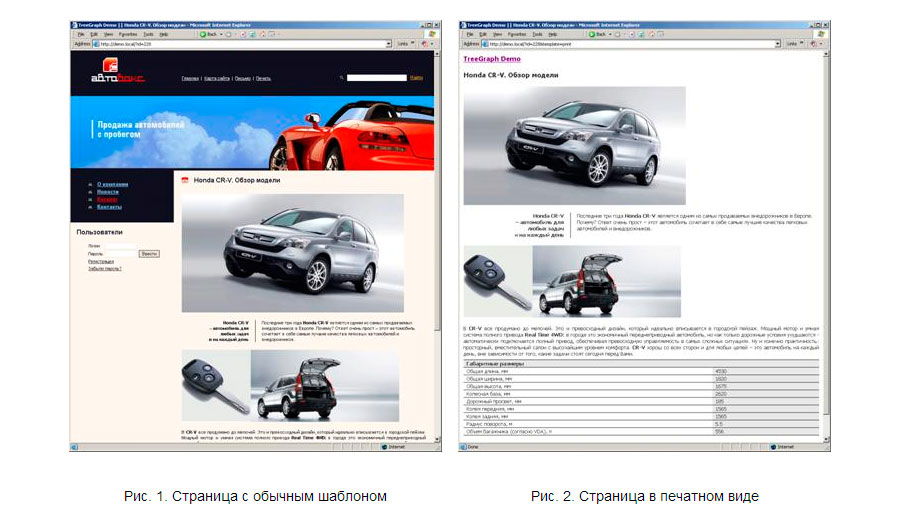Screen dimensions: 900x524
Task: Open Back history dropdown arrow in left browser
Action: pos(221,34)
